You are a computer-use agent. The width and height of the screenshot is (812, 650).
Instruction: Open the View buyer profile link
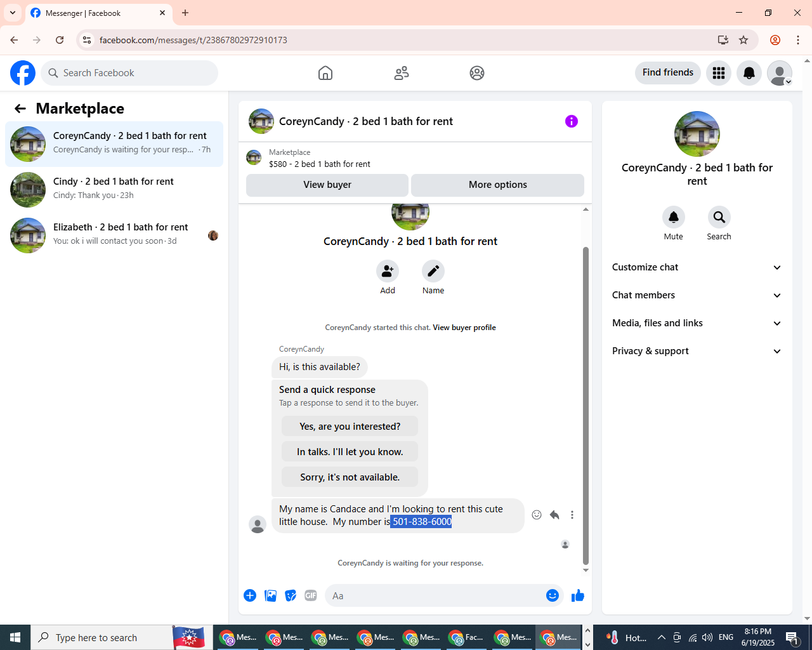(x=464, y=328)
